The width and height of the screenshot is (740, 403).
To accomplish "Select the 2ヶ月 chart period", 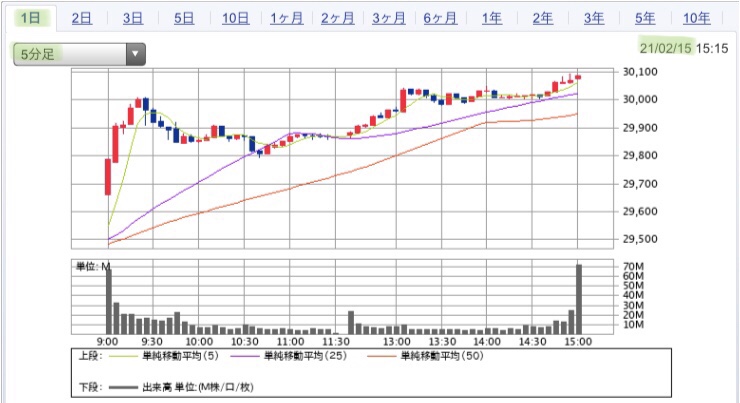I will pos(337,18).
